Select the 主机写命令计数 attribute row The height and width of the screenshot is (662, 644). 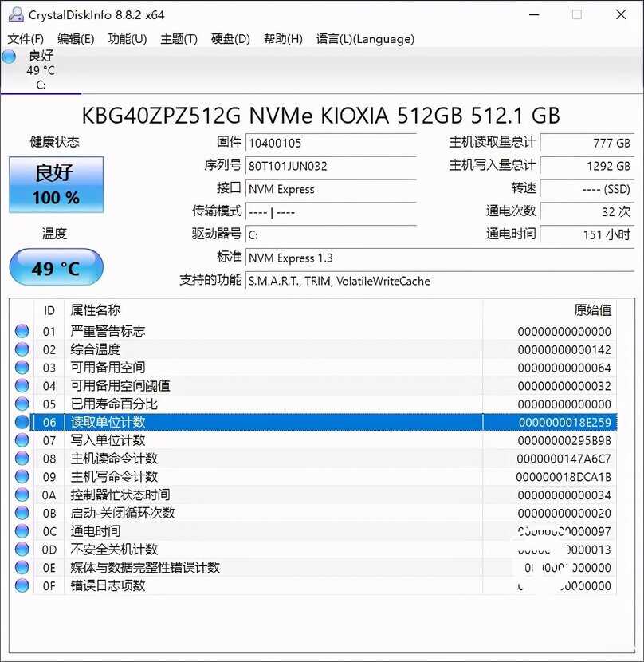pyautogui.click(x=313, y=477)
